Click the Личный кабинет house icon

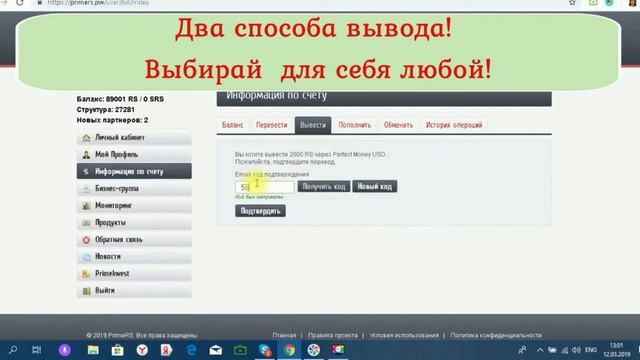click(86, 138)
